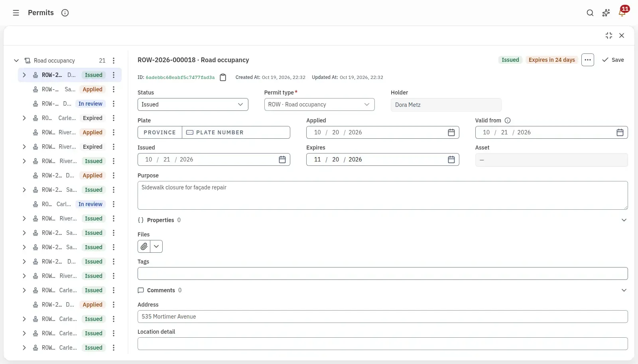
Task: Open options menu for first Expired Carle... row
Action: 114,118
